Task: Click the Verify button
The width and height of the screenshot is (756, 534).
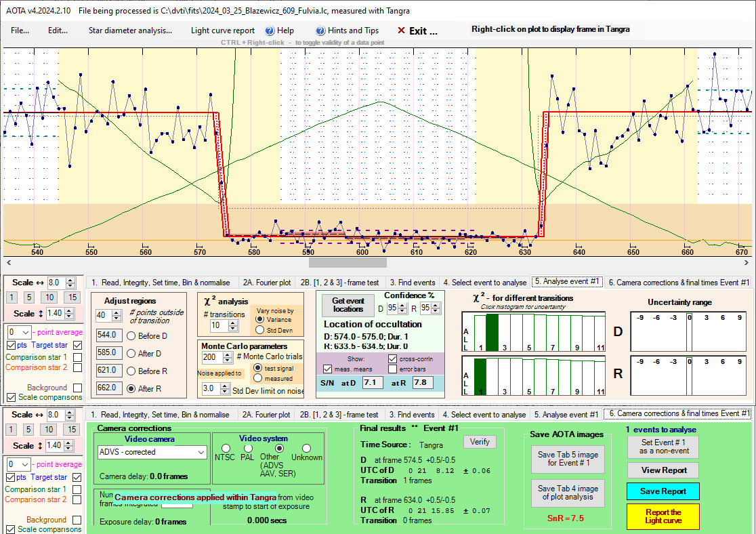Action: click(x=480, y=442)
